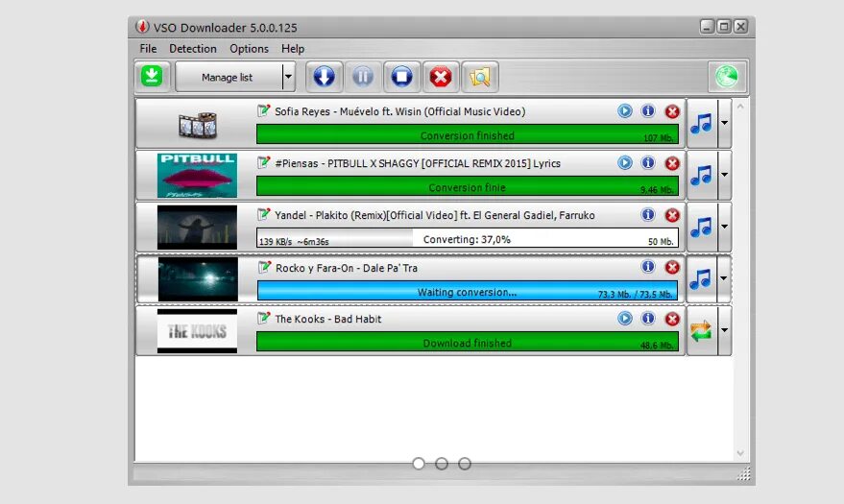Image resolution: width=844 pixels, height=504 pixels.
Task: Select title text The Kooks - Bad Habit
Action: (x=327, y=319)
